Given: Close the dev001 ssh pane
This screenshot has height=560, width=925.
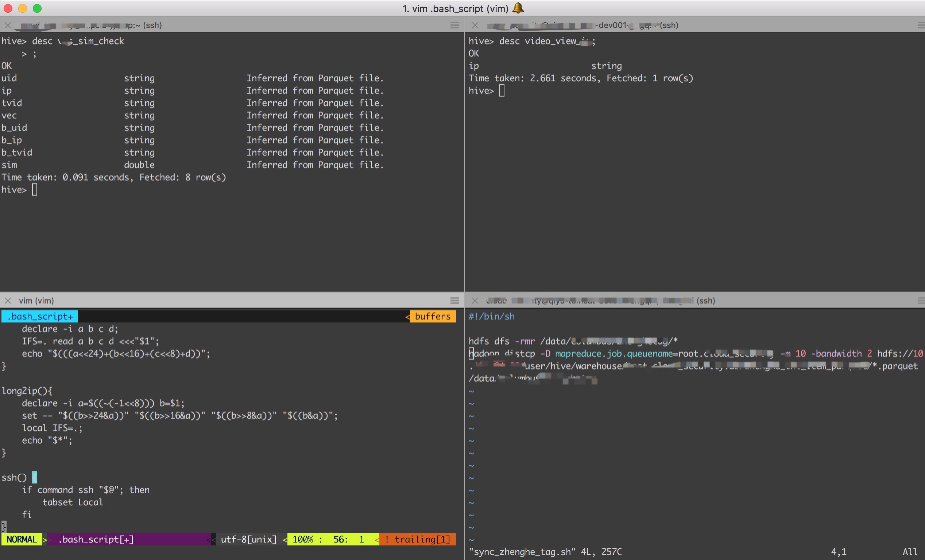Looking at the screenshot, I should pos(475,25).
